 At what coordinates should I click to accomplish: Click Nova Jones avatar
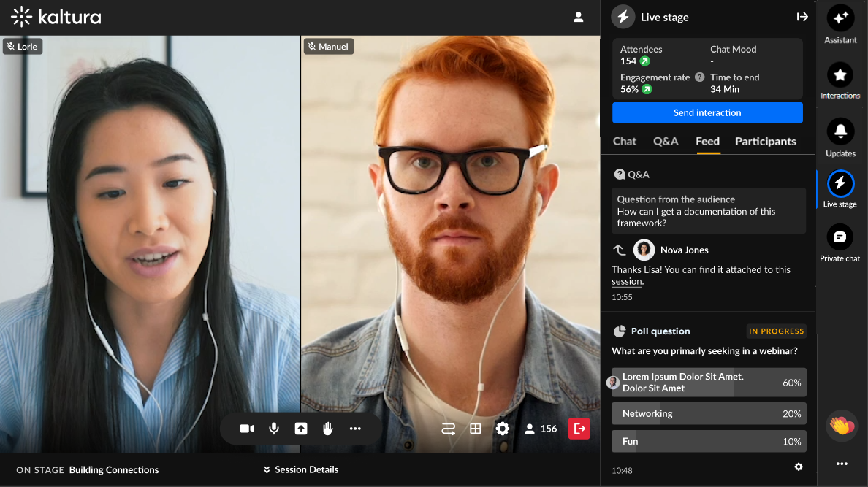pos(644,250)
